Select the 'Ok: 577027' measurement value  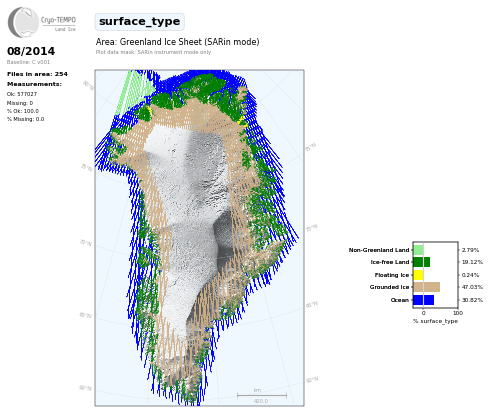[x=22, y=94]
